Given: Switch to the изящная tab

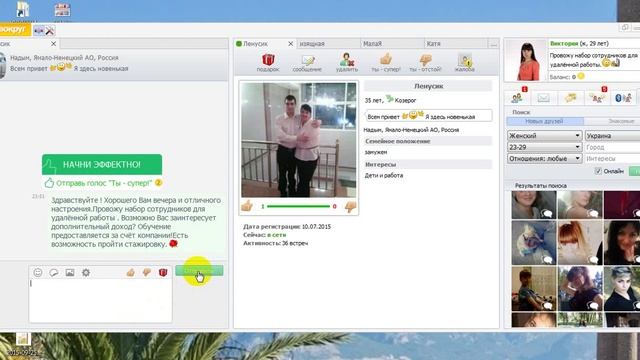Looking at the screenshot, I should [329, 44].
